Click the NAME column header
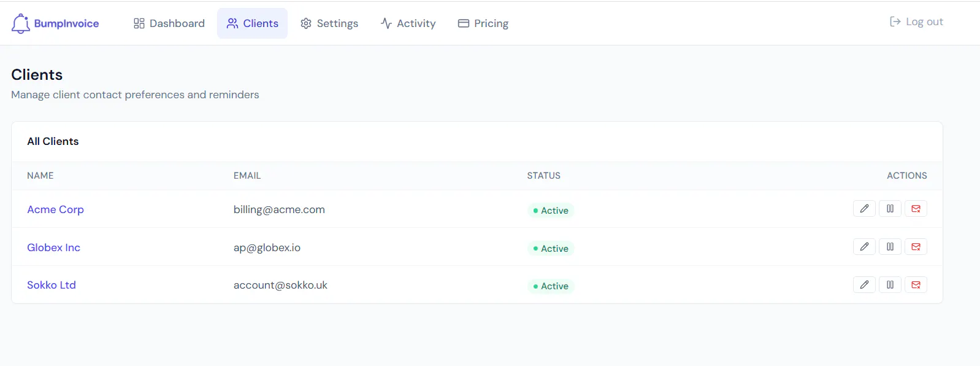The width and height of the screenshot is (980, 366). point(40,176)
